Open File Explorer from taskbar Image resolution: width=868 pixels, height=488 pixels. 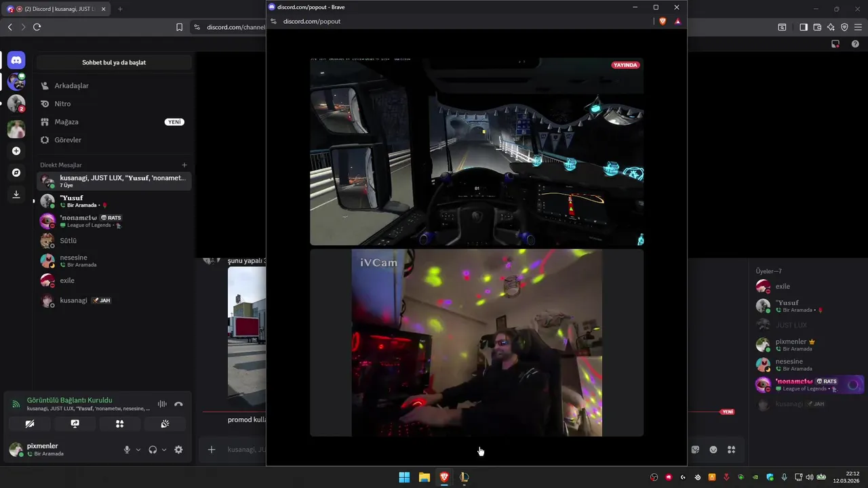(424, 477)
